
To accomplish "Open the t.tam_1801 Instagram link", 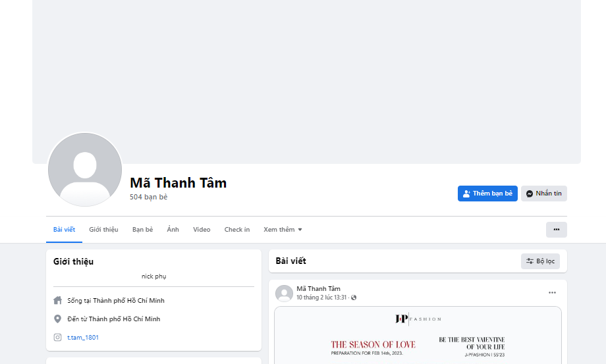I will coord(83,338).
